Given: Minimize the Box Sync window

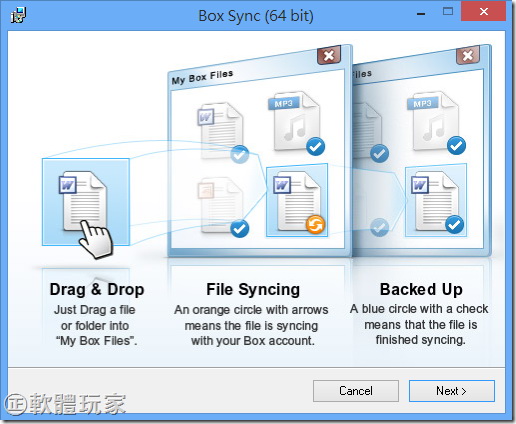Looking at the screenshot, I should [421, 14].
